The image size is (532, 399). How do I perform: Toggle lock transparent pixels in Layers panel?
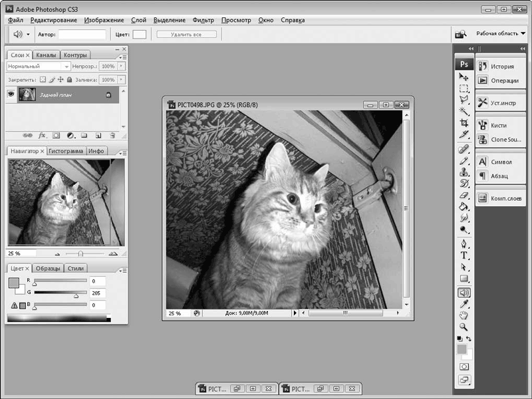pos(41,80)
